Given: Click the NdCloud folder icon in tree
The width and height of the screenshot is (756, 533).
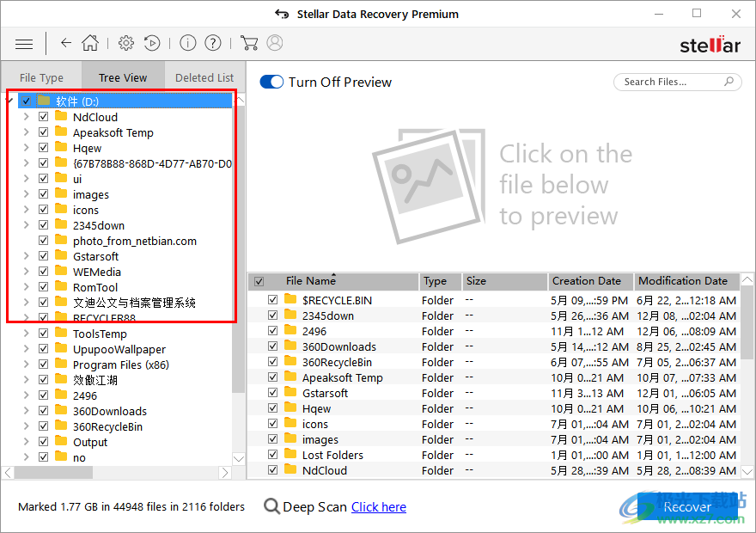Looking at the screenshot, I should pyautogui.click(x=61, y=116).
